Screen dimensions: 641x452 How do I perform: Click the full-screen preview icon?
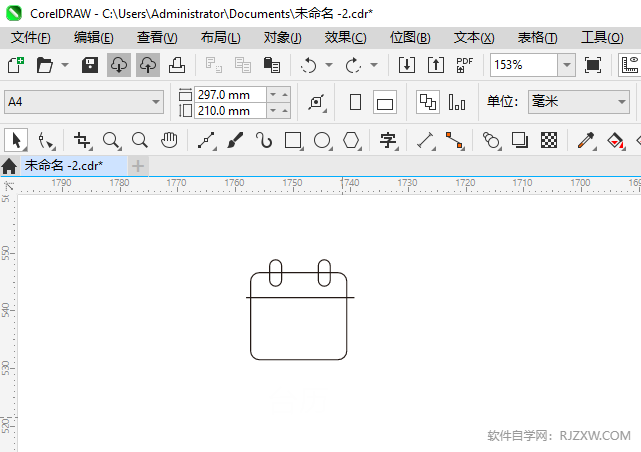coord(593,65)
